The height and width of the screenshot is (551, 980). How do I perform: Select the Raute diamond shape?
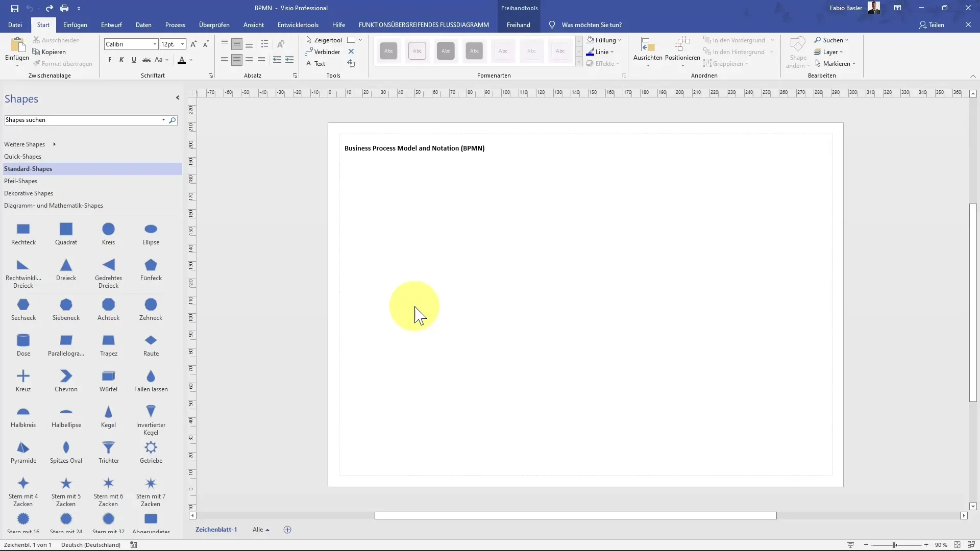coord(151,345)
